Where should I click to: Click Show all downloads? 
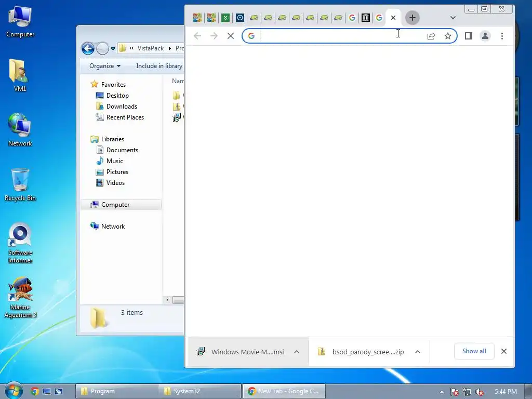point(474,351)
